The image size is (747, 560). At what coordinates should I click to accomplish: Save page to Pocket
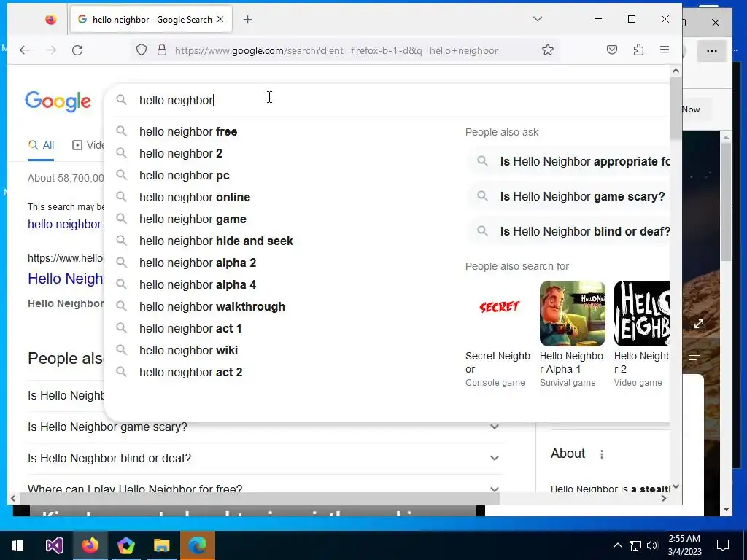click(612, 50)
